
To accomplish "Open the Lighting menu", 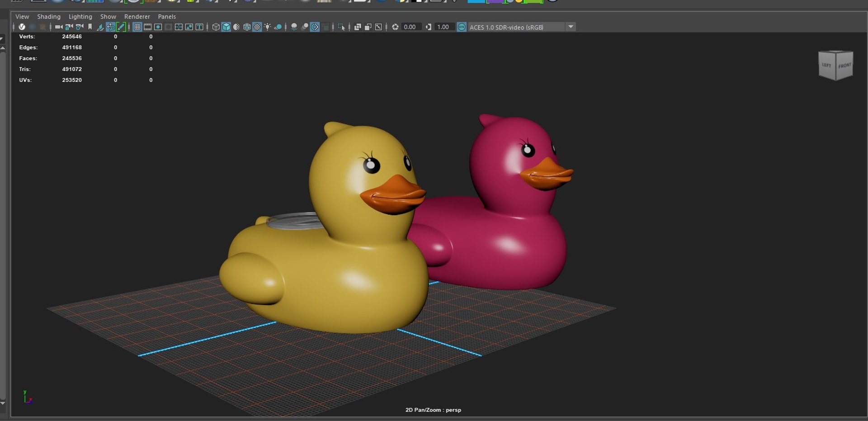I will (80, 17).
